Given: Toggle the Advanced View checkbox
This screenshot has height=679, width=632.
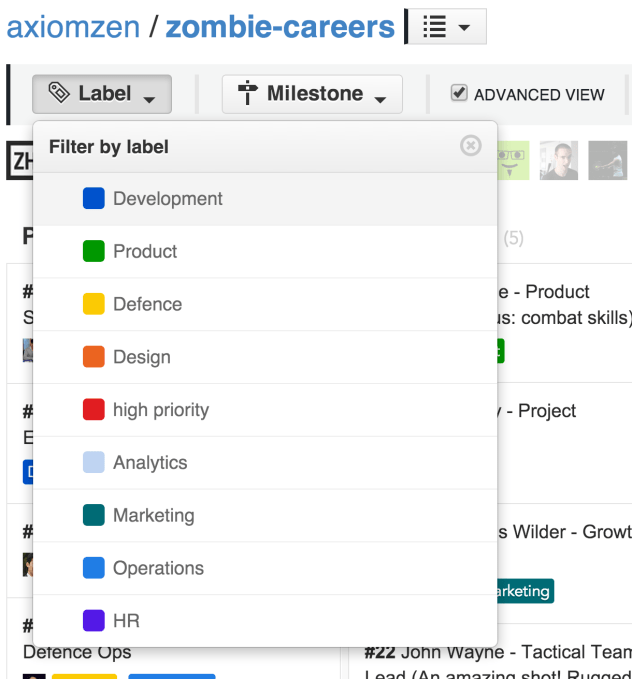Looking at the screenshot, I should click(459, 93).
